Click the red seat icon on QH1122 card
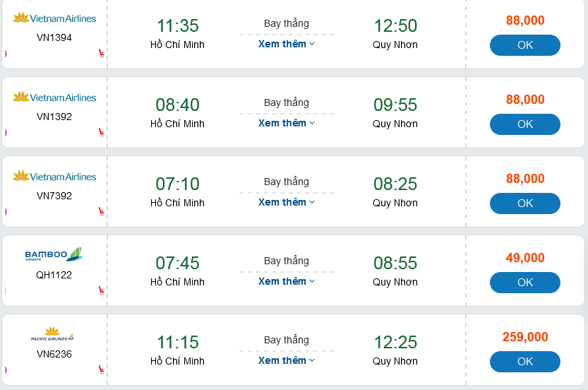Viewport: 588px width, 390px height. 102,290
